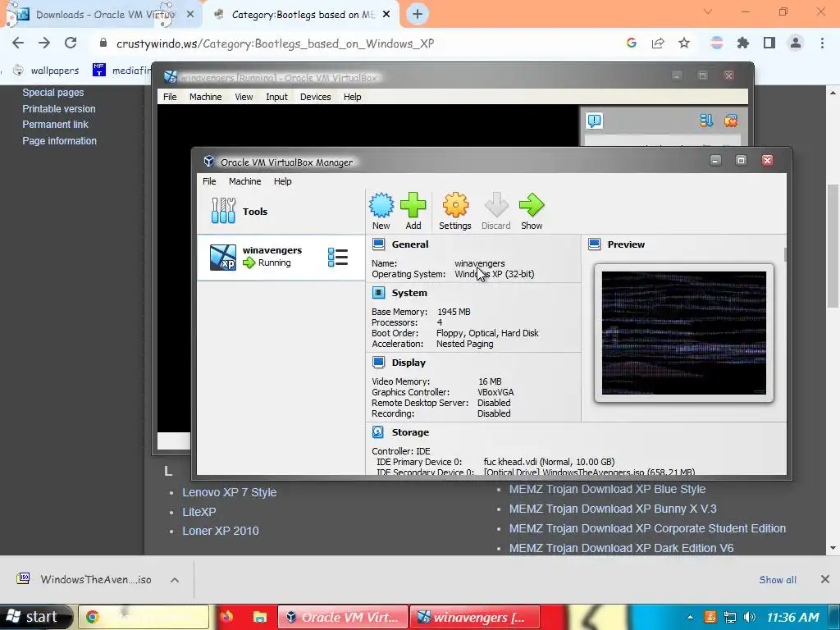Open View menu in winavengers VM window
The width and height of the screenshot is (840, 630).
[x=243, y=97]
